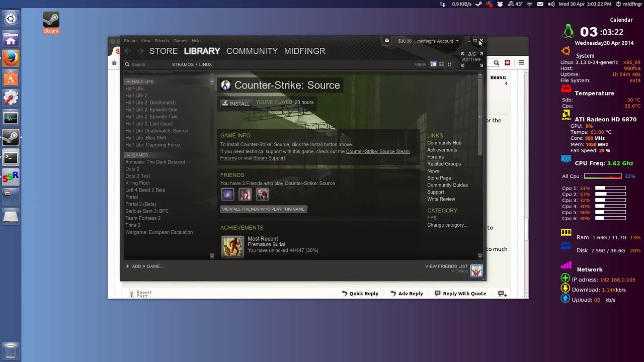This screenshot has width=644, height=362.
Task: Open browser hamburger menu behind Steam
Action: [x=521, y=63]
